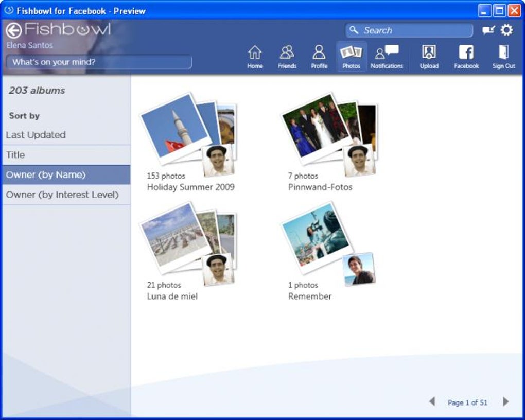
Task: Open the settings gear
Action: coord(506,30)
